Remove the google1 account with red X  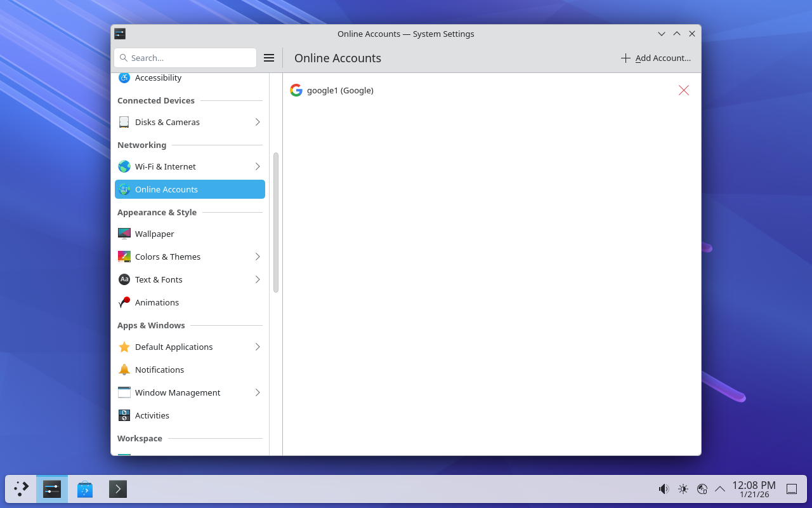[x=683, y=90]
